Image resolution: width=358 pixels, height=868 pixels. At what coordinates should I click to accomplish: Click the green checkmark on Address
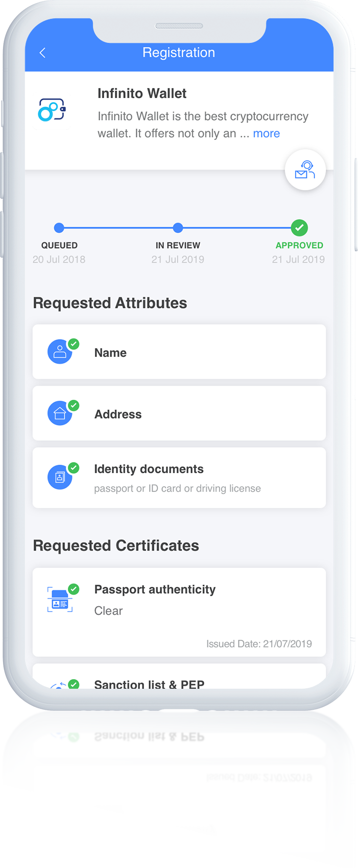(x=74, y=405)
